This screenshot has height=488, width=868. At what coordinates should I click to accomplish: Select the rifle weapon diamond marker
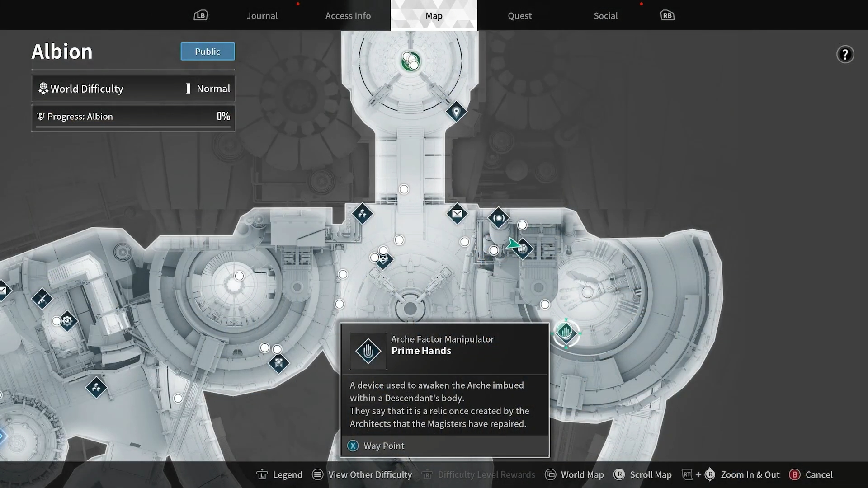tap(42, 299)
